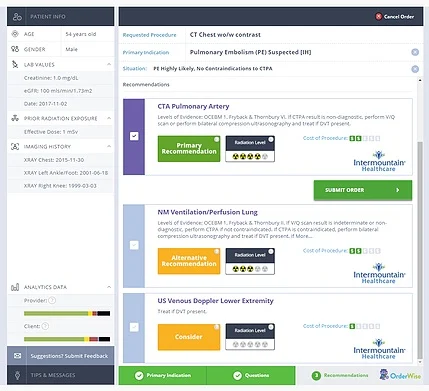This screenshot has height=391, width=429.
Task: Remove the Primary Indication with its X icon
Action: [415, 52]
